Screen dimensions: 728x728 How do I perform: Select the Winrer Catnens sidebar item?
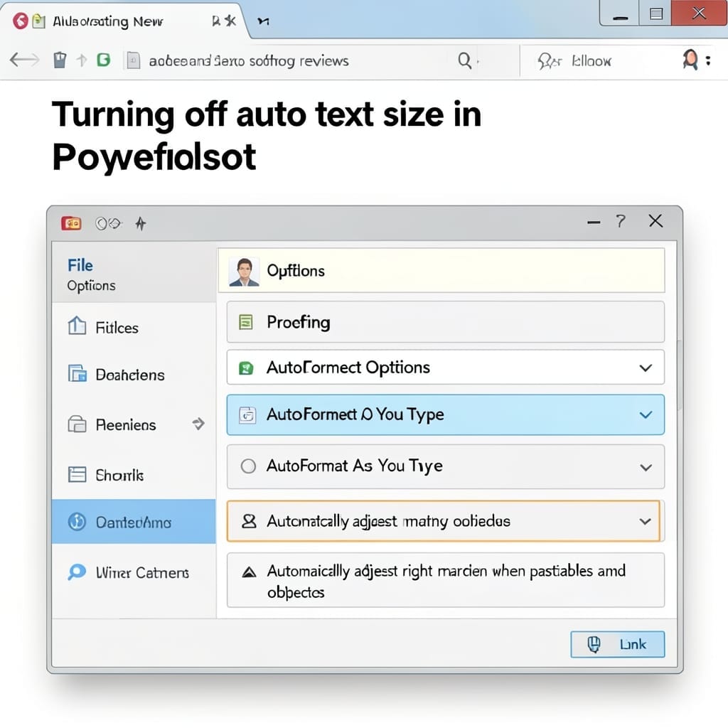[x=134, y=572]
